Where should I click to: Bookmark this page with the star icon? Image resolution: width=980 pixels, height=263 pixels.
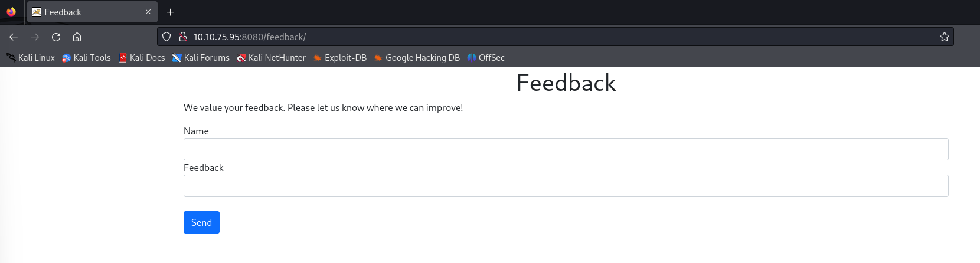pyautogui.click(x=944, y=37)
